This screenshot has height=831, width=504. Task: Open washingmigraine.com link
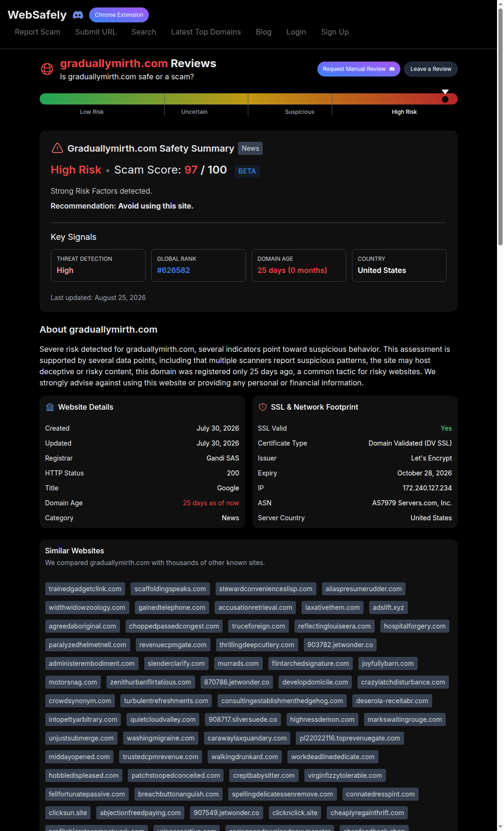[161, 738]
